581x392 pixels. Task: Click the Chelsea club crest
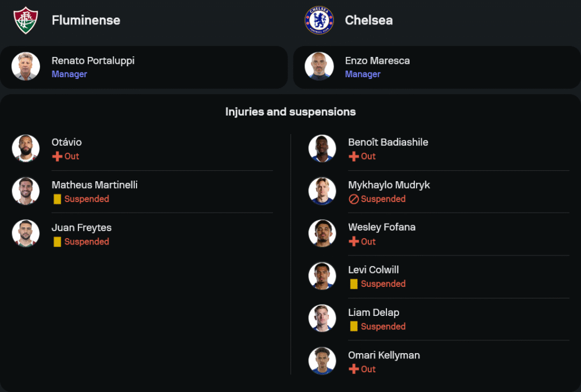pos(319,20)
